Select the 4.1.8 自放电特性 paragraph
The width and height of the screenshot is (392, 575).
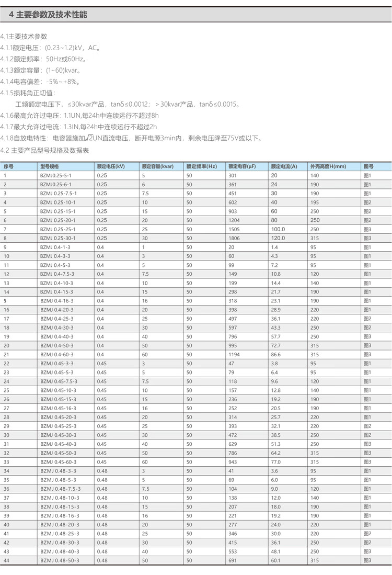click(131, 138)
